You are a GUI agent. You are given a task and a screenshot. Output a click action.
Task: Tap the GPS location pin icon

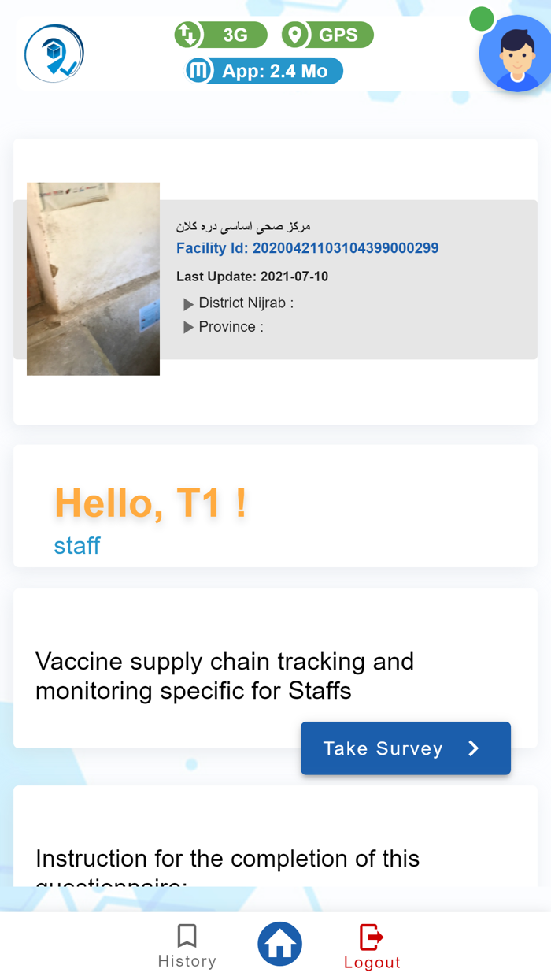click(295, 35)
